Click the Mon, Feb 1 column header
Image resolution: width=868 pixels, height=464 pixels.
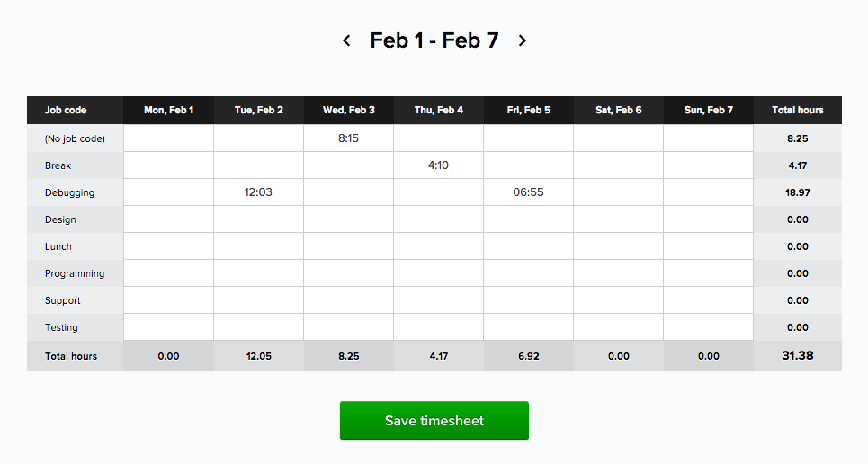[168, 110]
